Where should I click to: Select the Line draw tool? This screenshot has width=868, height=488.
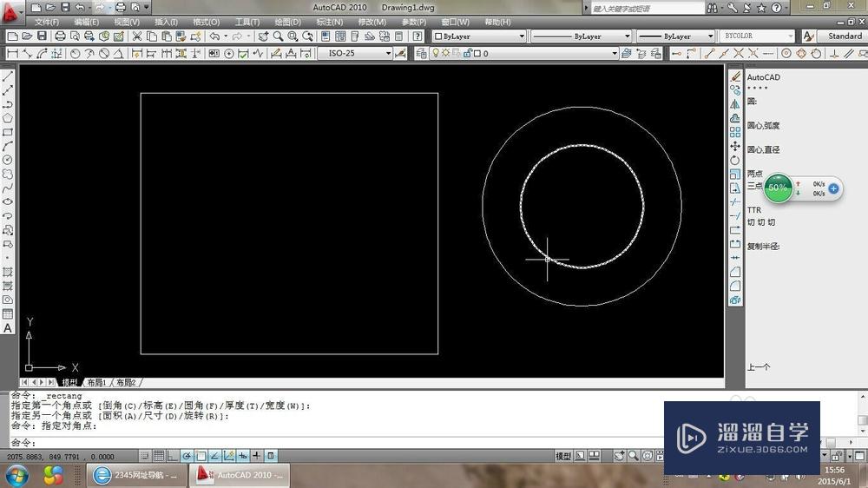click(8, 76)
